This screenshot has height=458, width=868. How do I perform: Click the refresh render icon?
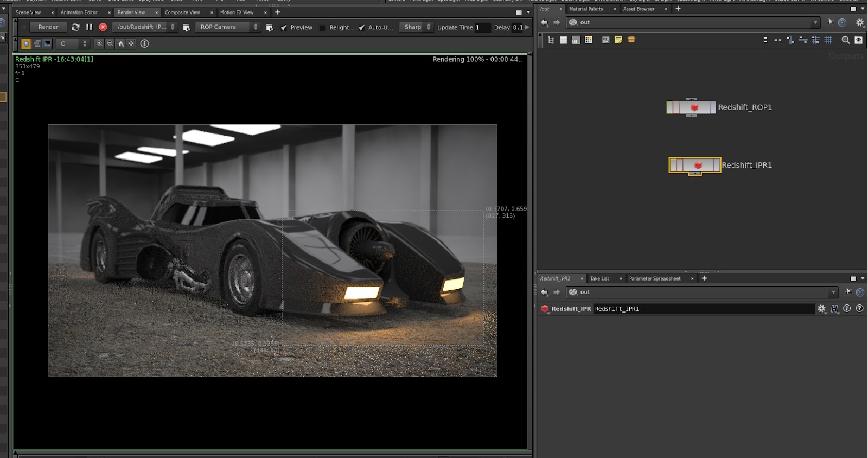(x=75, y=27)
